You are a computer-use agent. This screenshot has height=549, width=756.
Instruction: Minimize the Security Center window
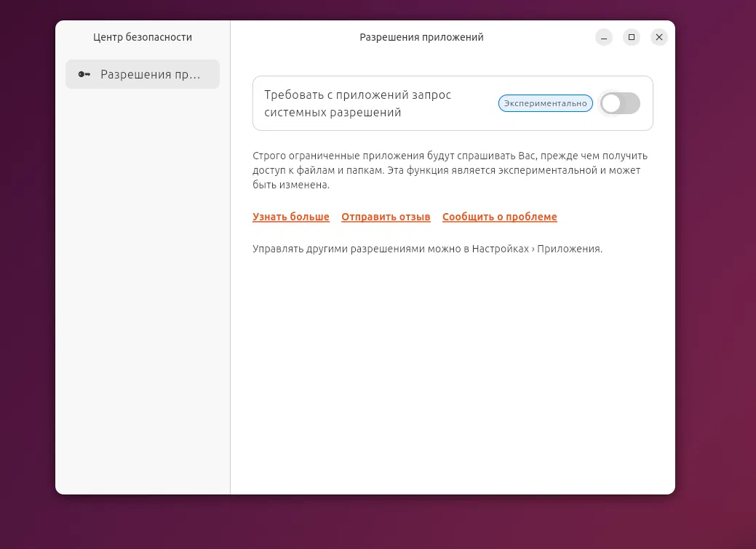tap(604, 37)
